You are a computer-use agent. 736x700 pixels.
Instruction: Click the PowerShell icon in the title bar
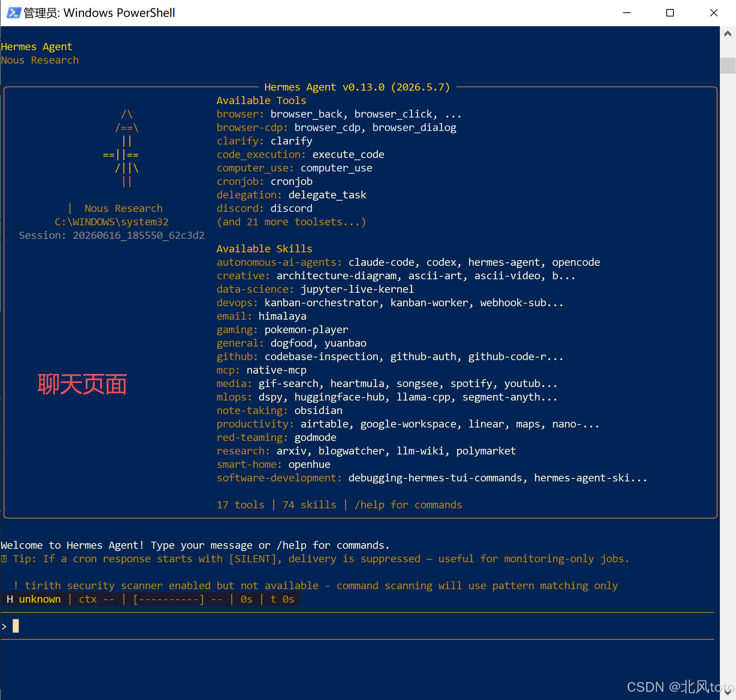click(x=13, y=13)
